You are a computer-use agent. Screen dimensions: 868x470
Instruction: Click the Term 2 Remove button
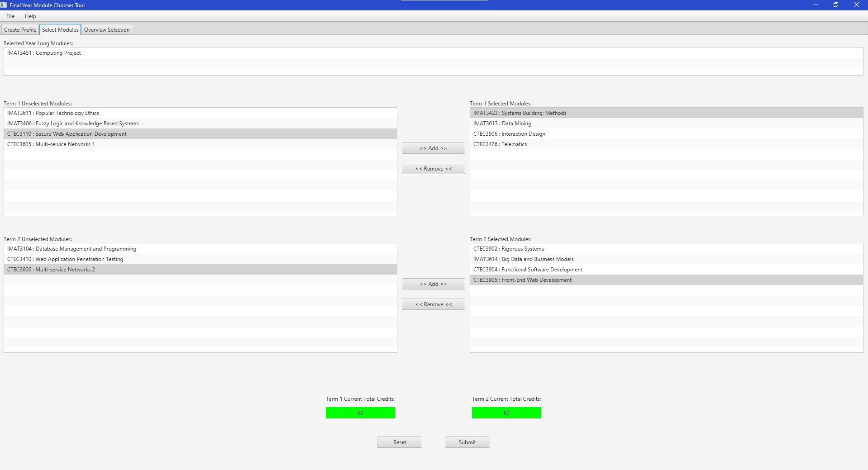click(x=433, y=304)
